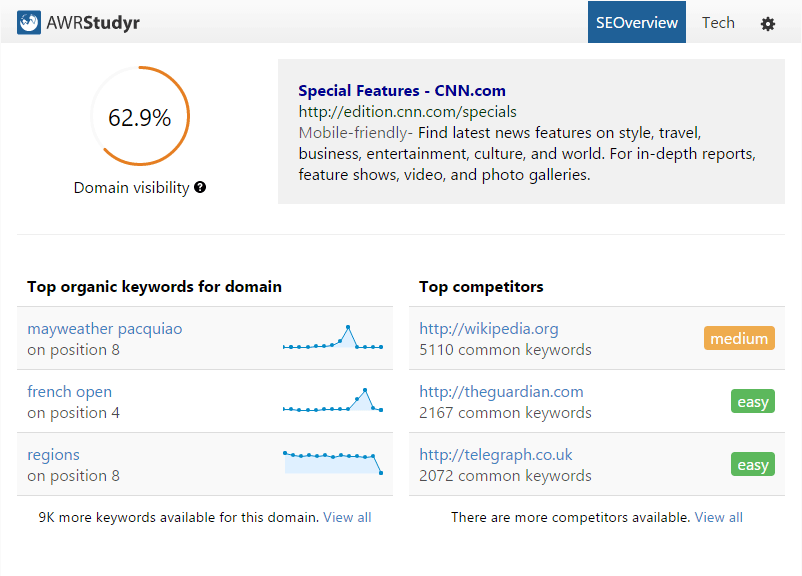Click the french open trend sparkline
Image resolution: width=802 pixels, height=576 pixels.
point(333,400)
